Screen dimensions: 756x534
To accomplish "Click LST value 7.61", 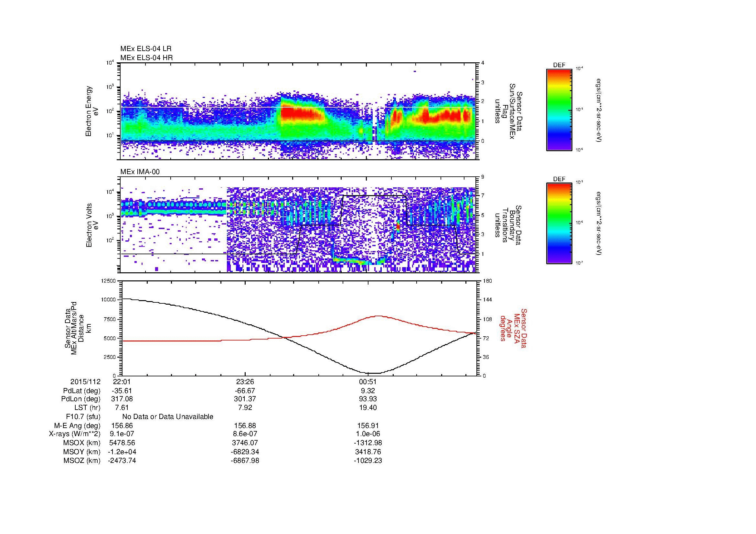I will coord(122,408).
